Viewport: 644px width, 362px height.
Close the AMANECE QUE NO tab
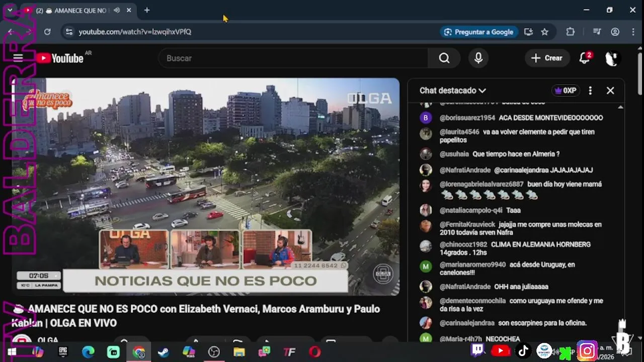(129, 10)
